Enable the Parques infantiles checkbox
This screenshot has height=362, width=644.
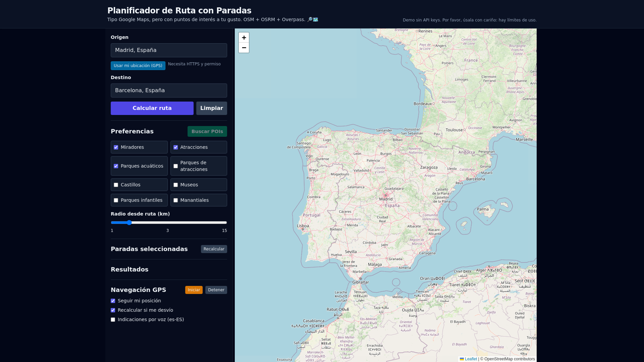tap(116, 200)
